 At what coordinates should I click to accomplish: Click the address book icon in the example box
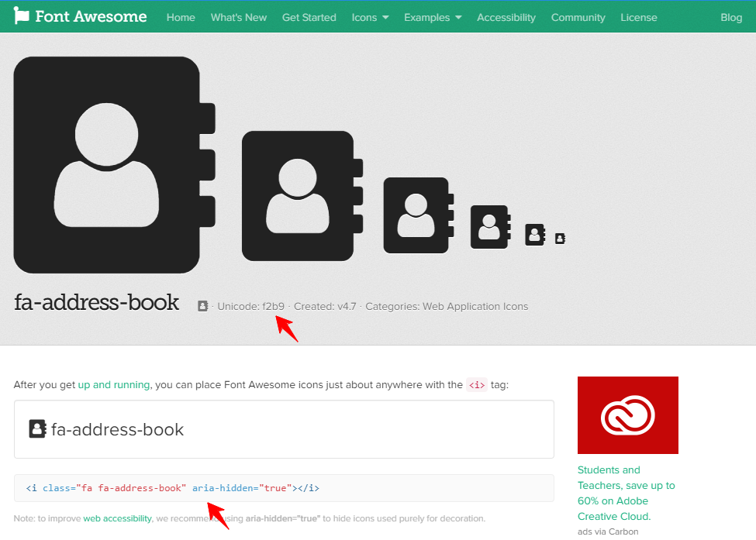click(38, 428)
